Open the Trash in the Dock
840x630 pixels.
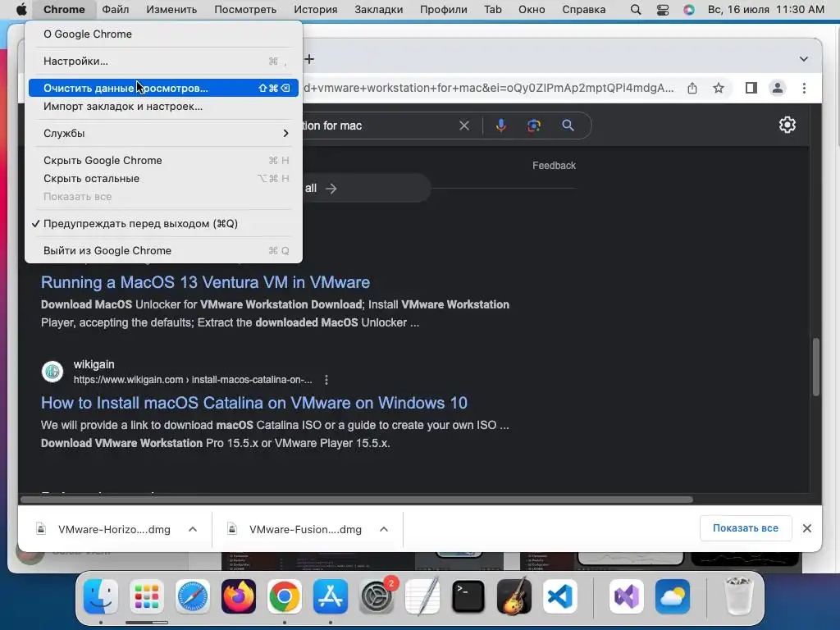tap(738, 596)
